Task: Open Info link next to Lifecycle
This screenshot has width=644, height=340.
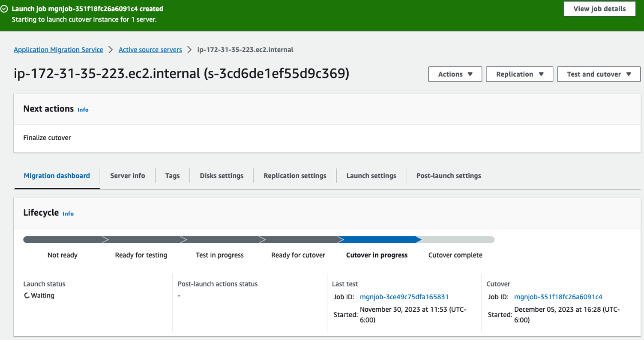Action: [68, 214]
